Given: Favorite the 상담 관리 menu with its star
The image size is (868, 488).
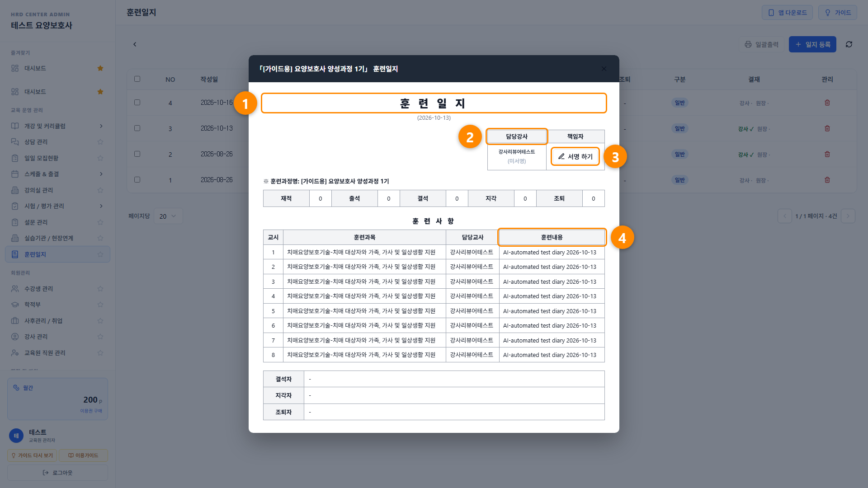Looking at the screenshot, I should point(100,142).
